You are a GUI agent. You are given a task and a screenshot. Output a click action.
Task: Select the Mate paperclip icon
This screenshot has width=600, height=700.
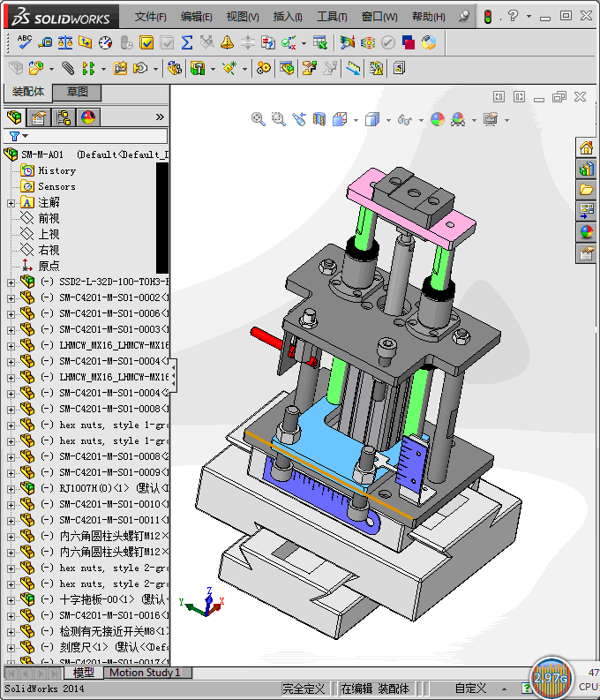67,68
